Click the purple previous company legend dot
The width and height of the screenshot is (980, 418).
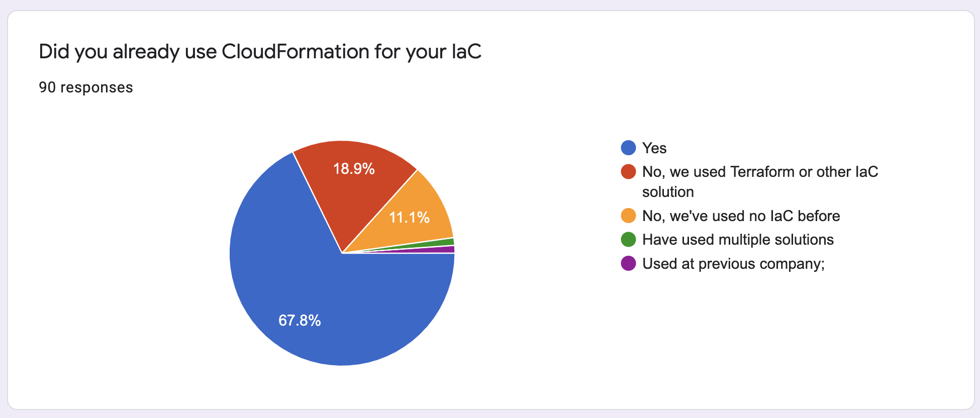pyautogui.click(x=628, y=263)
